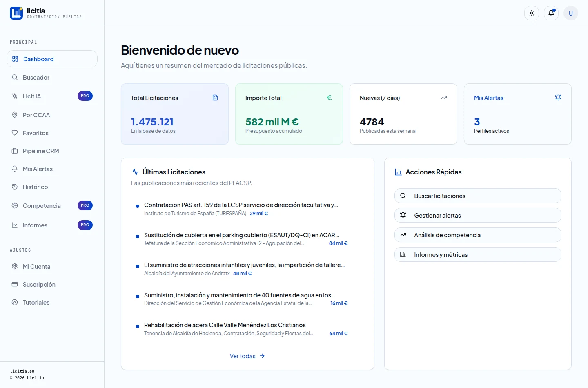Click the Ver todas link
Image resolution: width=588 pixels, height=388 pixels.
click(x=247, y=356)
